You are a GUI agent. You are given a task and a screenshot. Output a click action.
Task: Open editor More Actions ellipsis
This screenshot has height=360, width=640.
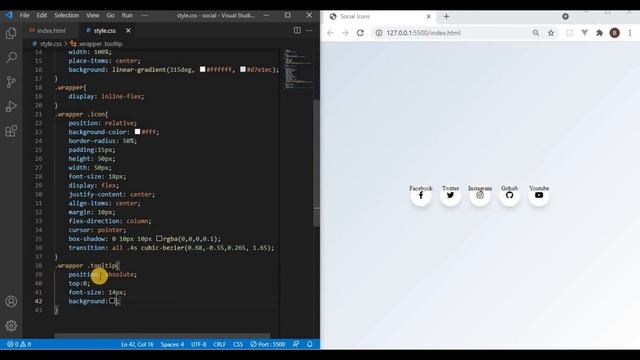[309, 30]
